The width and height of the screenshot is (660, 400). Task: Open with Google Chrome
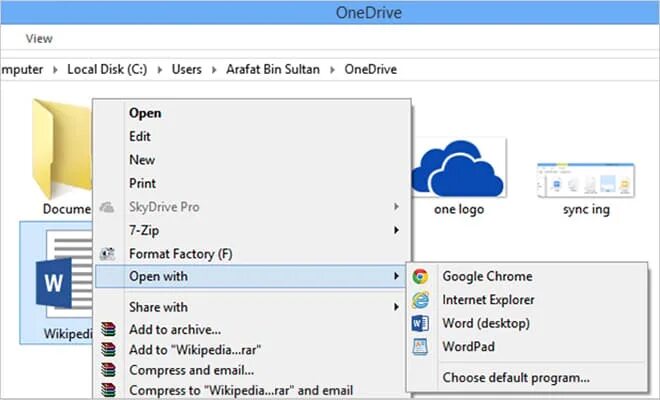pos(527,277)
